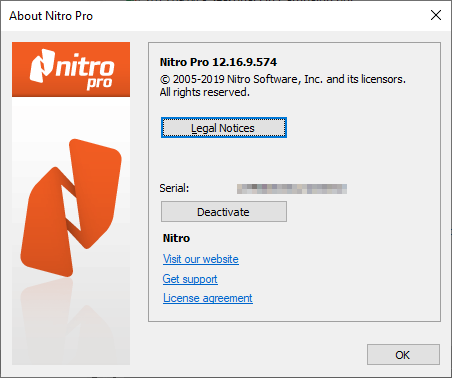Open the Get support link
Viewport: 452px width, 378px height.
[x=190, y=279]
